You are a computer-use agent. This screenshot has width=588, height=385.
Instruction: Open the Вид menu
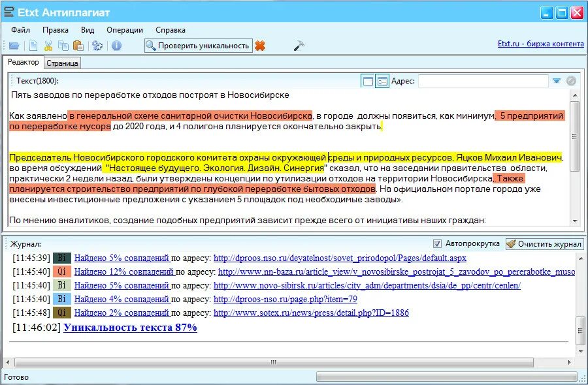coord(88,30)
